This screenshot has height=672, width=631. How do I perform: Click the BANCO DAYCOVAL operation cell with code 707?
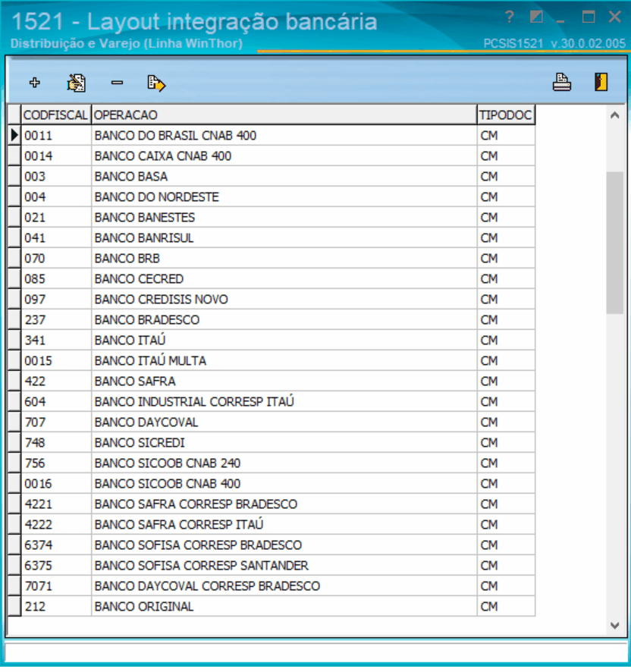284,422
